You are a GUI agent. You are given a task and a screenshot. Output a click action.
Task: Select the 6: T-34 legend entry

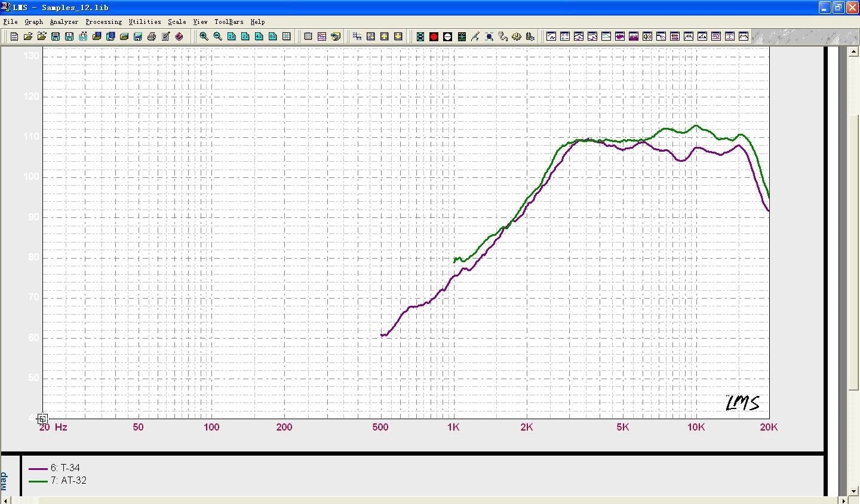coord(64,468)
